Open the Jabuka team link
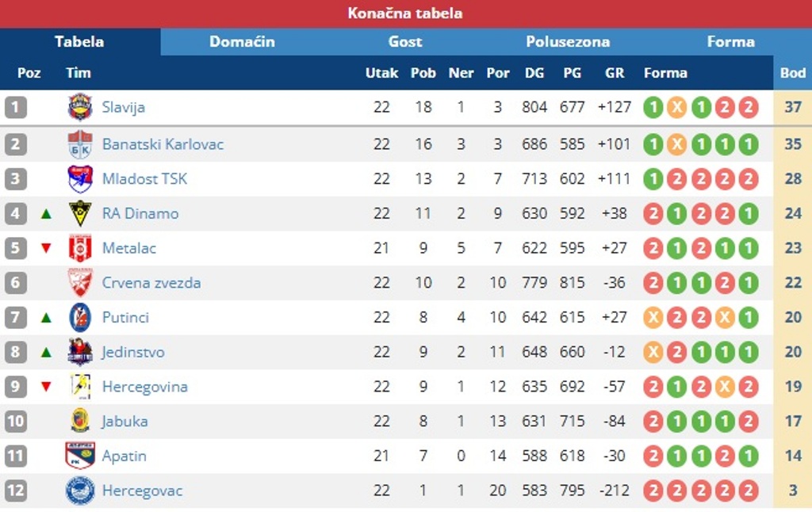812x512 pixels. (124, 422)
